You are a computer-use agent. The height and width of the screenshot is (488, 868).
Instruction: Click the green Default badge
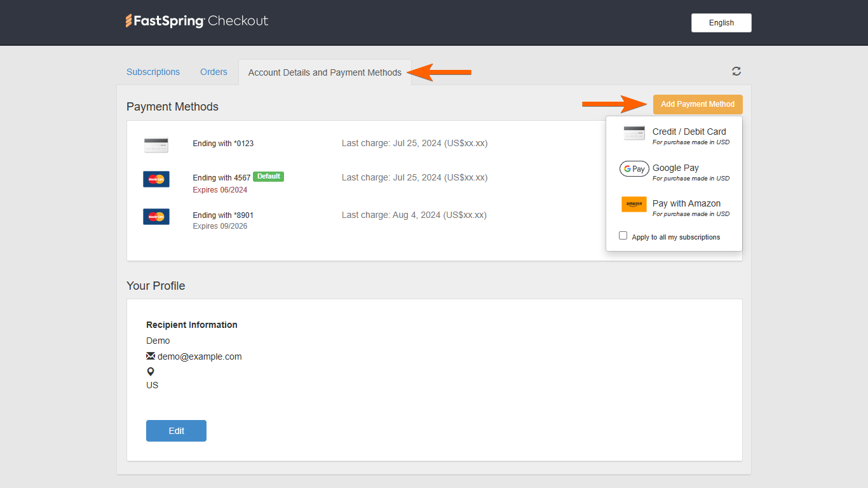268,177
